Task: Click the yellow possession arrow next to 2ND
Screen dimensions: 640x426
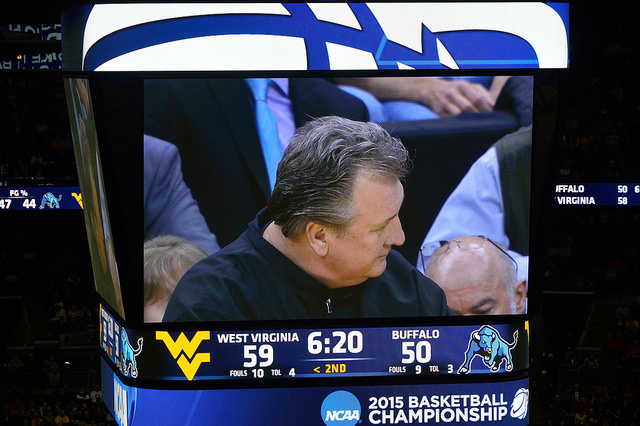Action: (317, 369)
